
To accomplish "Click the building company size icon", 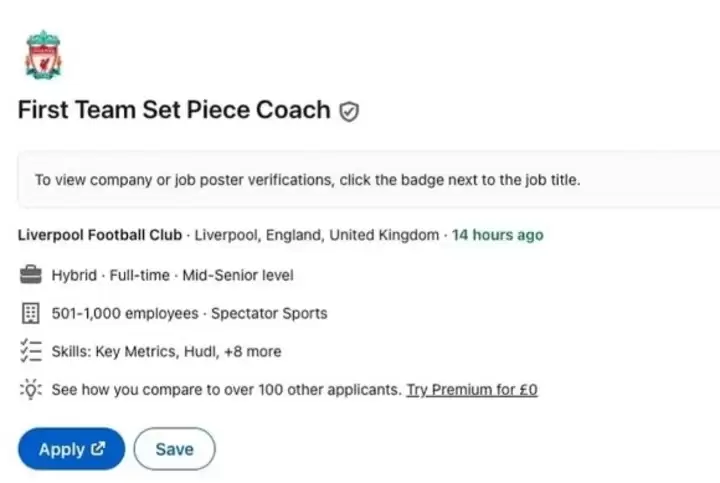I will pyautogui.click(x=30, y=313).
